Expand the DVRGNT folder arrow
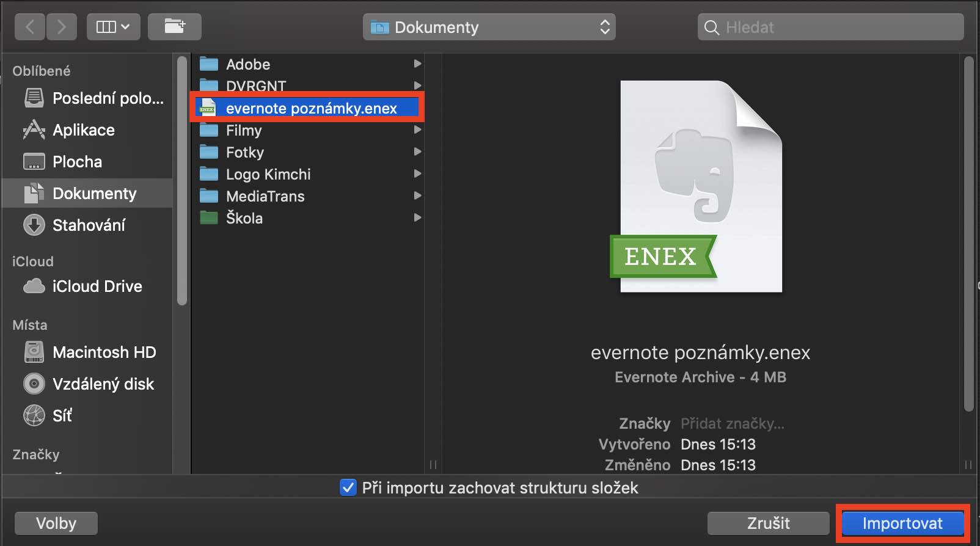Viewport: 980px width, 546px height. point(417,86)
